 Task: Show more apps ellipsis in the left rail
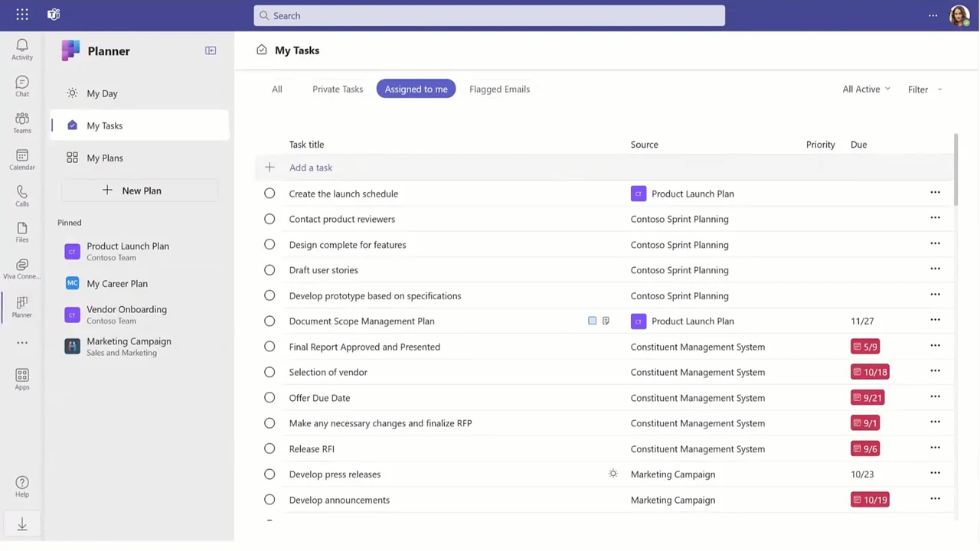coord(22,343)
